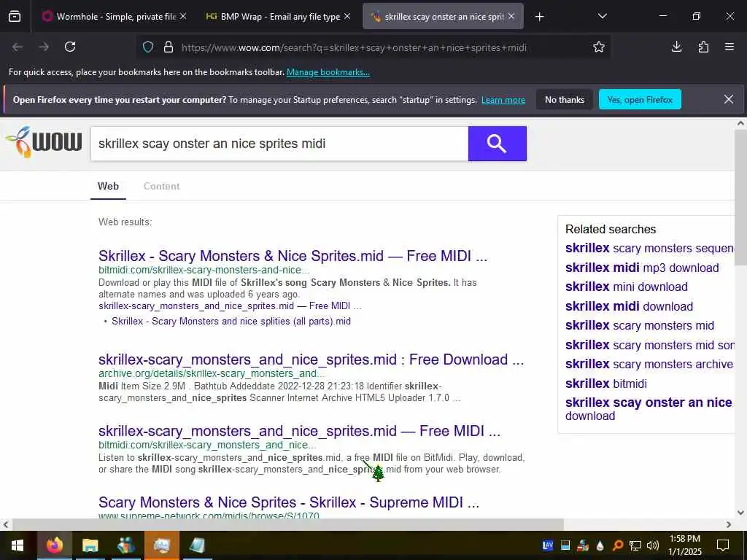The height and width of the screenshot is (560, 747).
Task: Open Supreme MIDI Scary Monsters result
Action: (289, 502)
